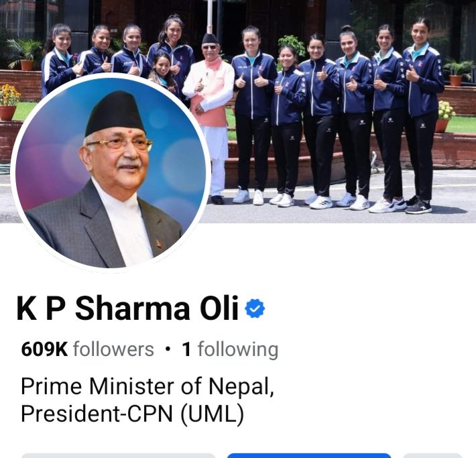View the 609K followers list
Viewport: 476px width, 458px height.
(87, 349)
